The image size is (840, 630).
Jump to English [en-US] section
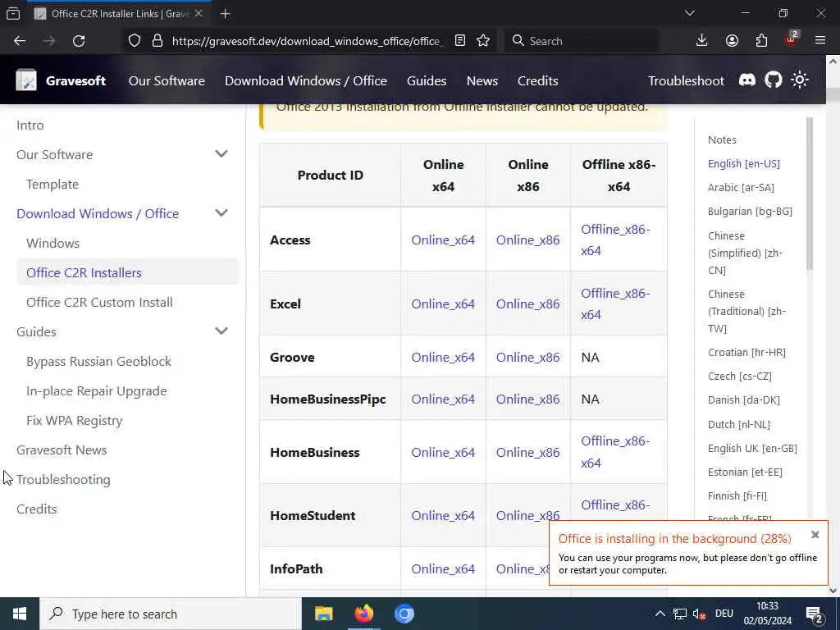pyautogui.click(x=743, y=163)
